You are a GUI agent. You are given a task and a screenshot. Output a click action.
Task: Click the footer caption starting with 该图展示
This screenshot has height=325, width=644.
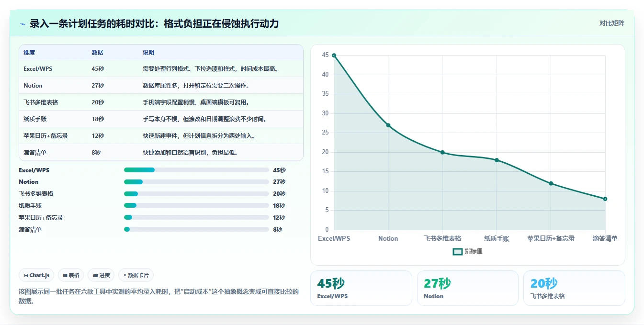(x=158, y=296)
